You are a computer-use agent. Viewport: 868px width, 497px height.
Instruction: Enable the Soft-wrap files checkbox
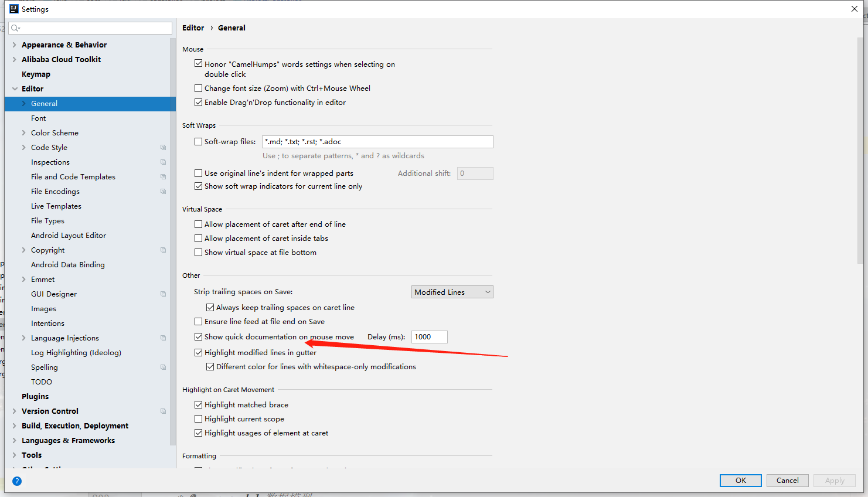point(198,142)
